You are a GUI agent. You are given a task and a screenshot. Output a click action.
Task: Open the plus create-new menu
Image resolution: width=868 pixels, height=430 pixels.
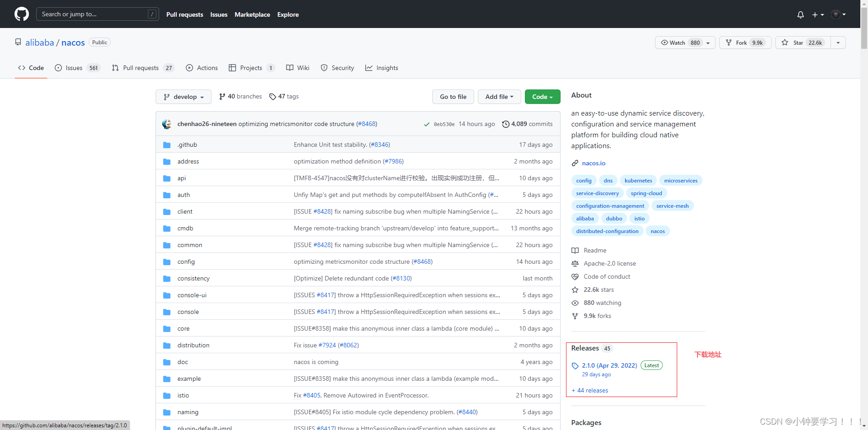point(818,14)
